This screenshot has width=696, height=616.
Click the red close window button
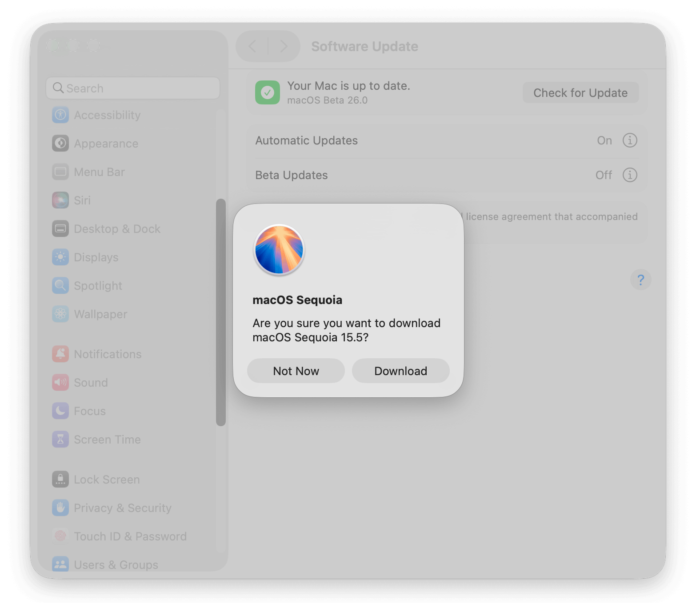[x=53, y=45]
